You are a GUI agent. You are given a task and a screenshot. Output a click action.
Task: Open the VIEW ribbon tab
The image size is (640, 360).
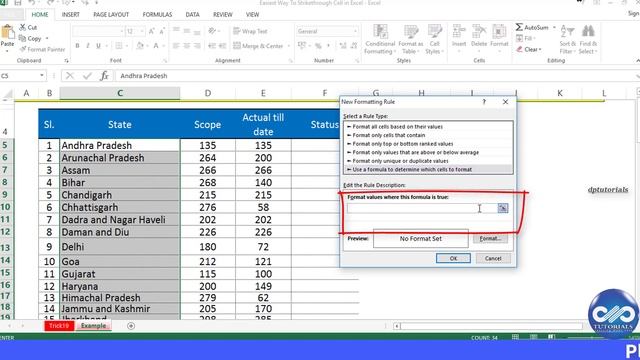click(252, 14)
